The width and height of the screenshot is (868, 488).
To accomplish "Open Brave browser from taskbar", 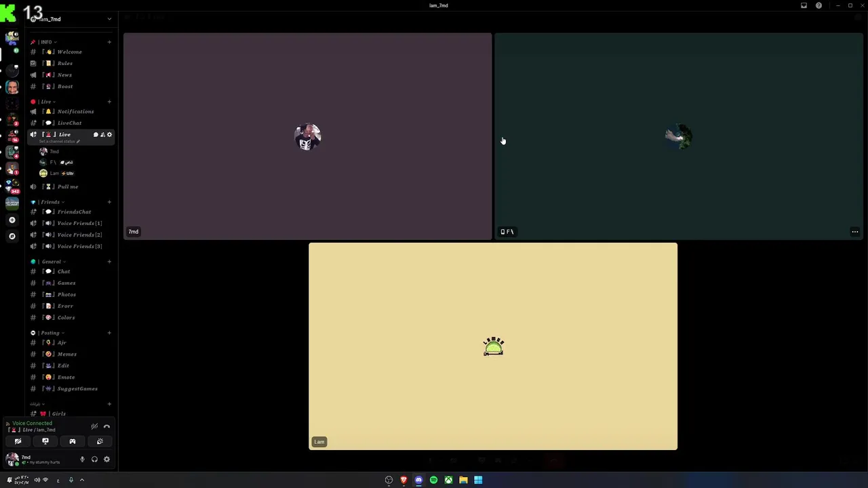I will click(403, 481).
